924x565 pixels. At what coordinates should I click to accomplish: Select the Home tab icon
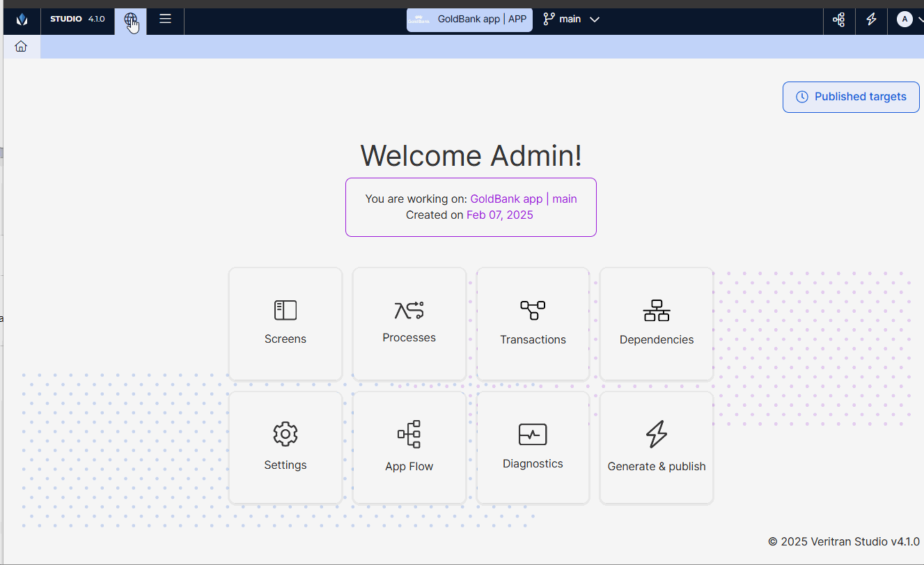(x=21, y=47)
